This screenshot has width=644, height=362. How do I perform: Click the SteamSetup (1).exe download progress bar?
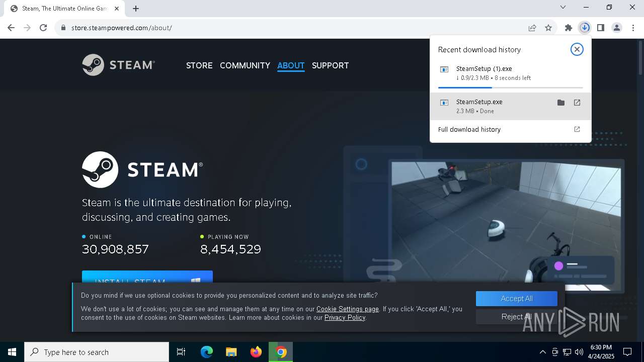click(x=510, y=88)
